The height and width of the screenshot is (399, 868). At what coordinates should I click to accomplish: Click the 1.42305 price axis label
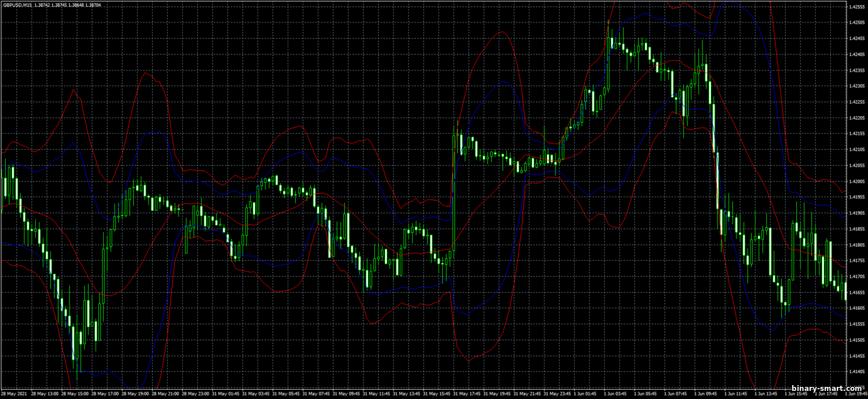click(856, 86)
